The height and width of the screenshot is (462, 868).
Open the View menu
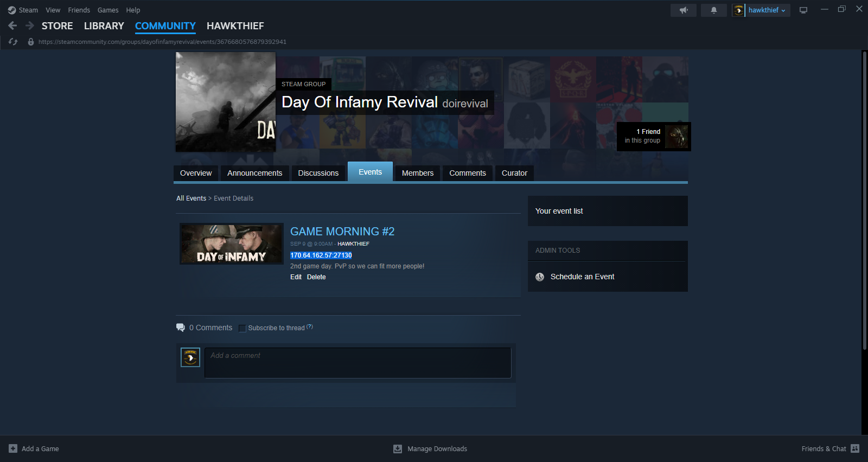coord(53,10)
